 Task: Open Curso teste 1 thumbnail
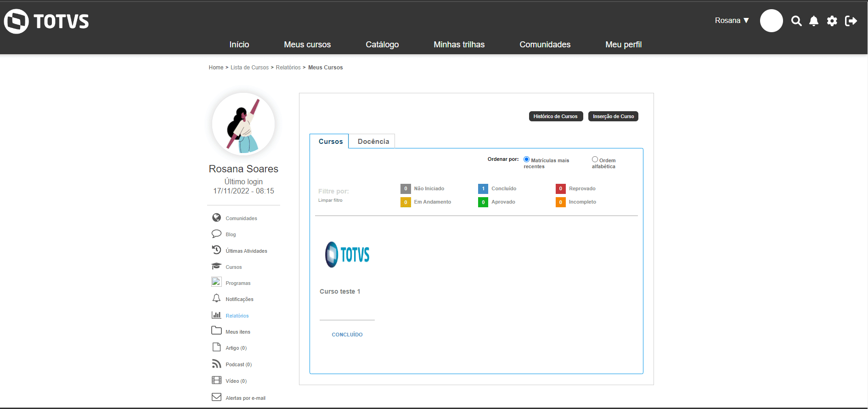(x=347, y=255)
